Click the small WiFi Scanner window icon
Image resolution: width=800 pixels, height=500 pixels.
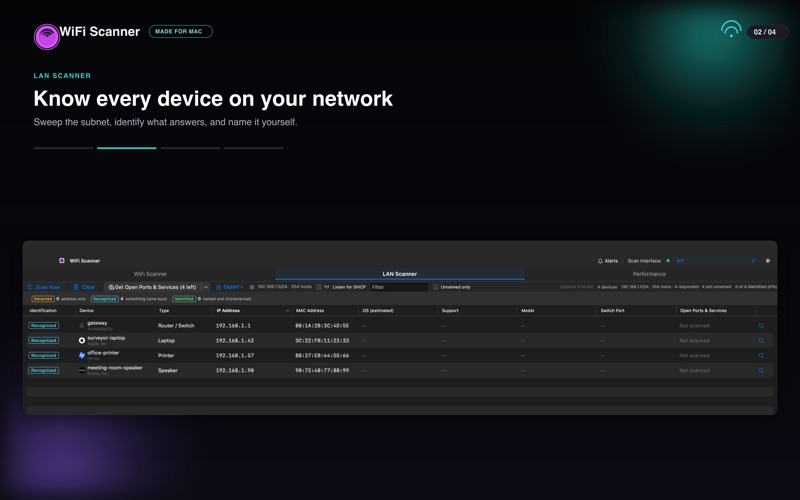click(62, 261)
